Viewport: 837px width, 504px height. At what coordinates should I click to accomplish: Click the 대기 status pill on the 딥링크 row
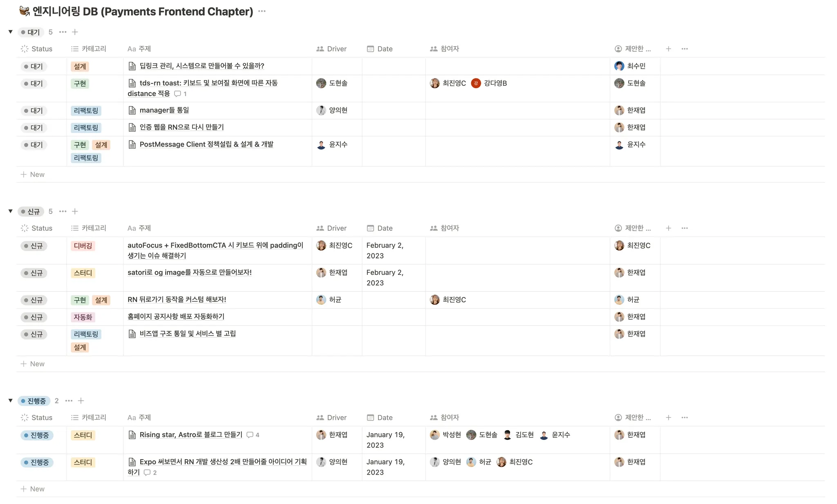tap(34, 66)
